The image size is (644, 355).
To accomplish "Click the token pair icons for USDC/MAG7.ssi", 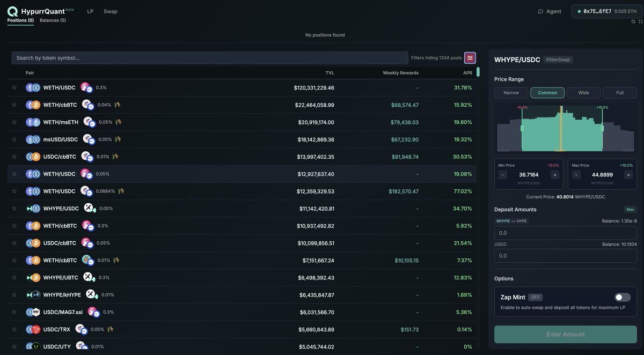I will 33,312.
